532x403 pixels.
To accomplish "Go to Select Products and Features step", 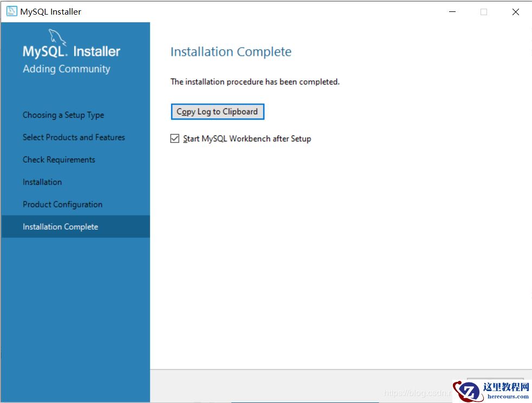I will 74,137.
